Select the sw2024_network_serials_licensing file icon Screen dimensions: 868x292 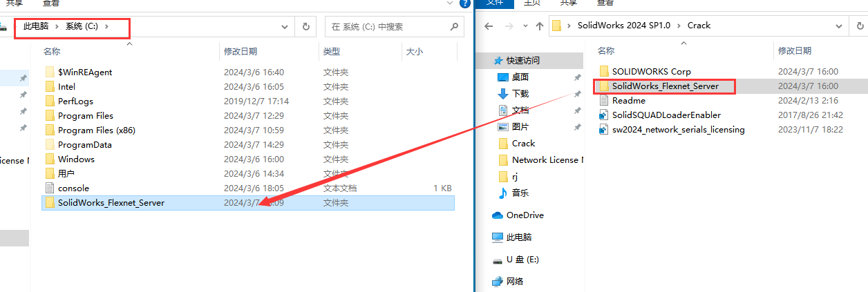[x=603, y=129]
